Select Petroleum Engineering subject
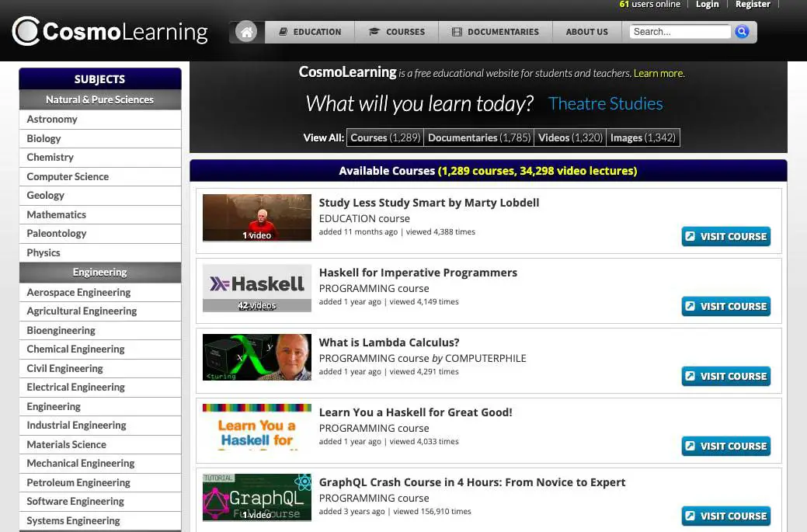The height and width of the screenshot is (532, 807). (100, 482)
